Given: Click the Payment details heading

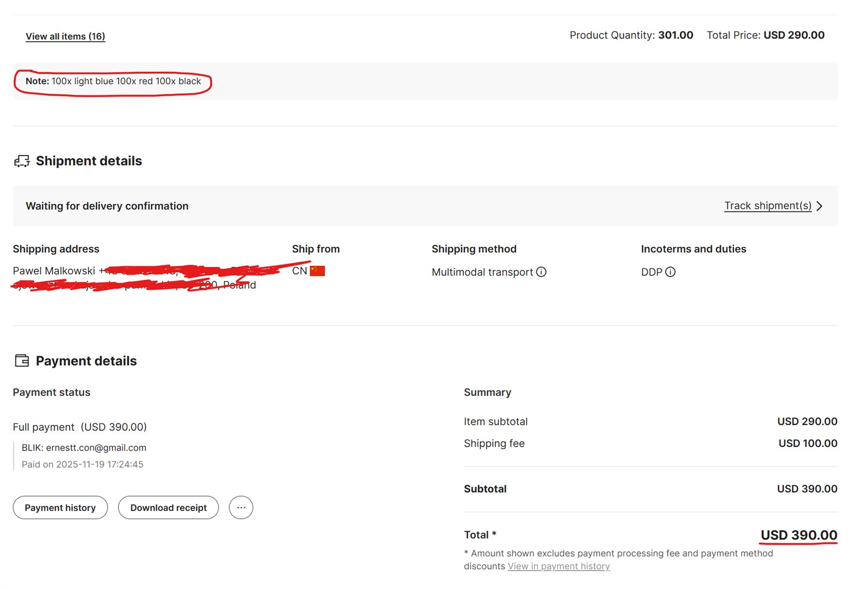Looking at the screenshot, I should [x=86, y=361].
